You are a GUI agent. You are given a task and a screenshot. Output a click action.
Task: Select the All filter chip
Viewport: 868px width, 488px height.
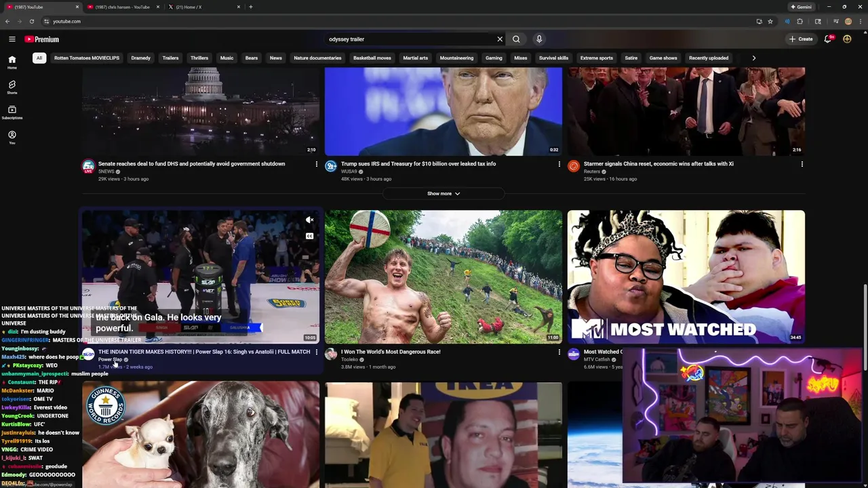(x=39, y=58)
